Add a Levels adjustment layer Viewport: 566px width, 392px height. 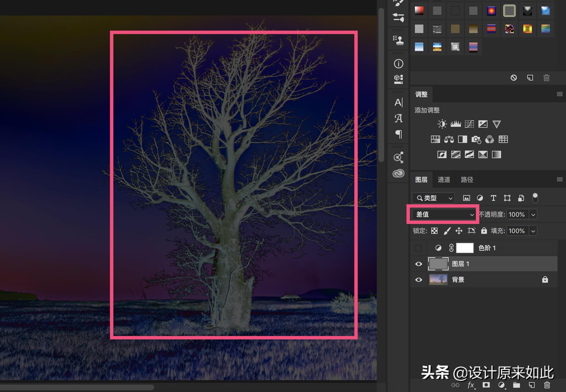456,124
